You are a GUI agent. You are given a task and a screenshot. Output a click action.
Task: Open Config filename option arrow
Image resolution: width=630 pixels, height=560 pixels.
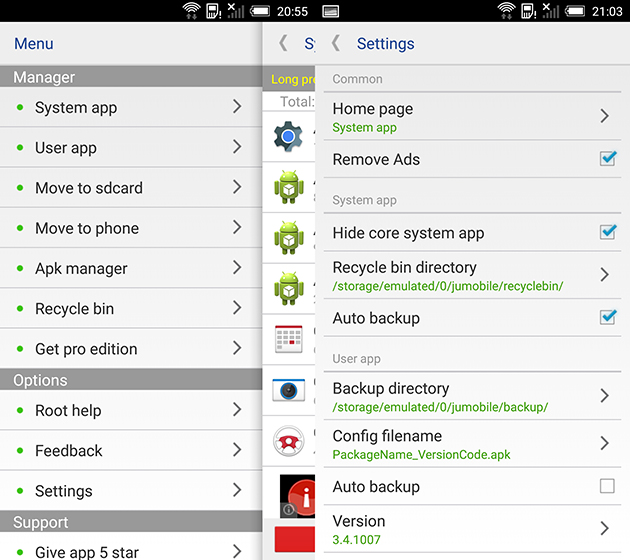[604, 443]
